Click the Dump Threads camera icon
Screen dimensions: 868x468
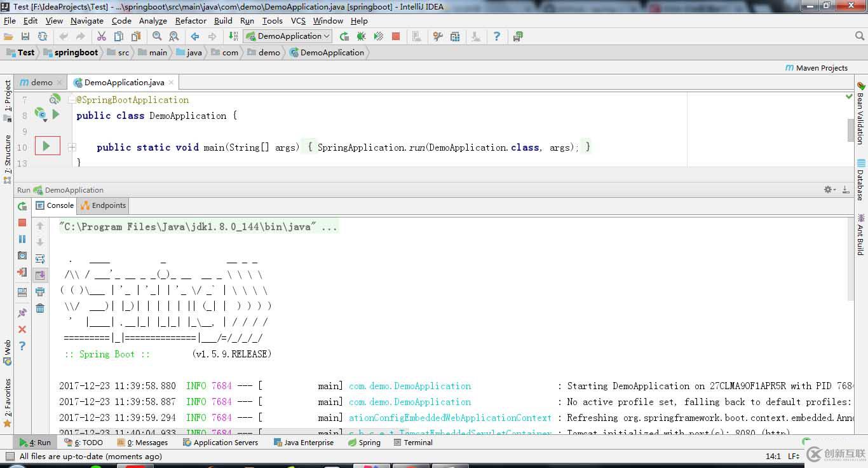pyautogui.click(x=22, y=256)
